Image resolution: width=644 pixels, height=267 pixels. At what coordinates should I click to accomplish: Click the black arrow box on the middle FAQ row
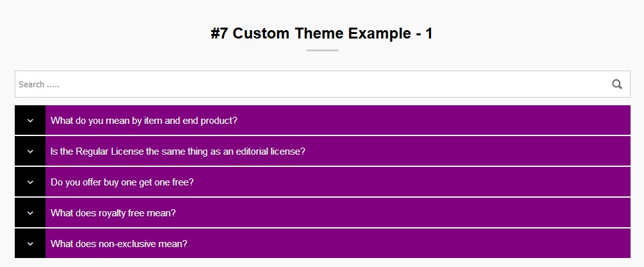30,182
